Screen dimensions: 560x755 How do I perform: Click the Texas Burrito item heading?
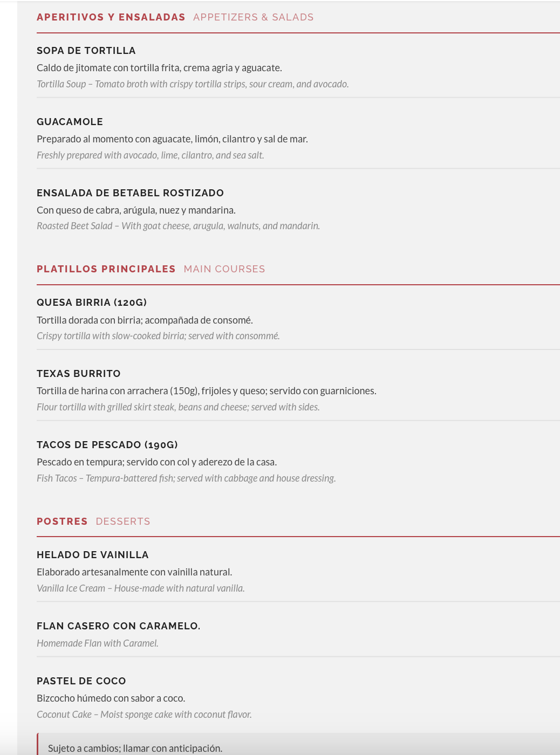click(79, 374)
